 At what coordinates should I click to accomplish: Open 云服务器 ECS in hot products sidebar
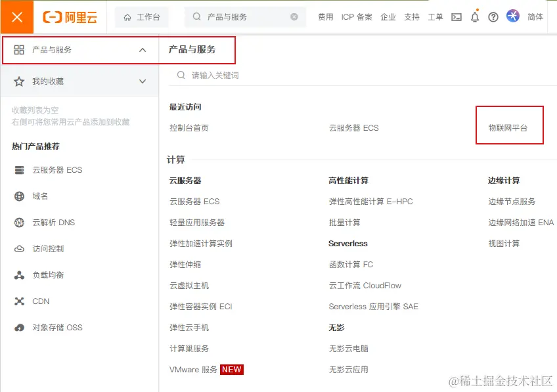tap(57, 170)
